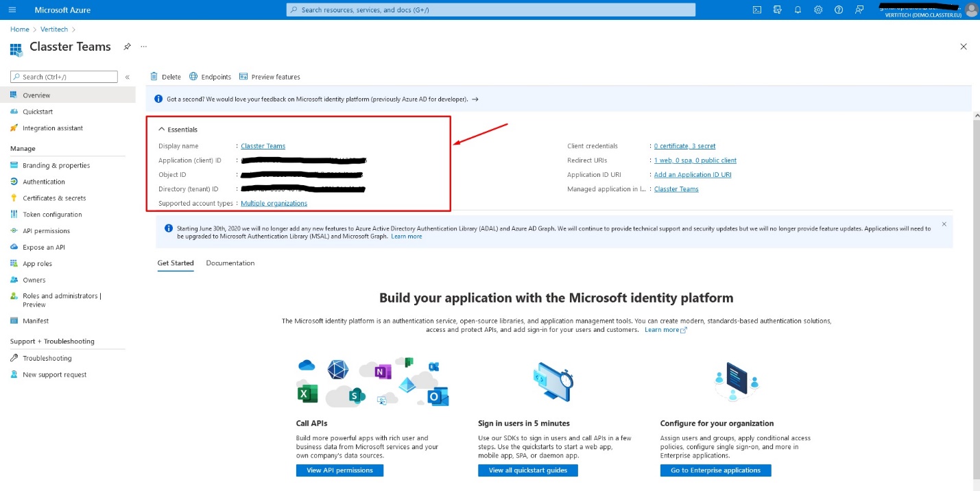The image size is (980, 491).
Task: Click the page vertical scrollbar
Action: pyautogui.click(x=976, y=298)
